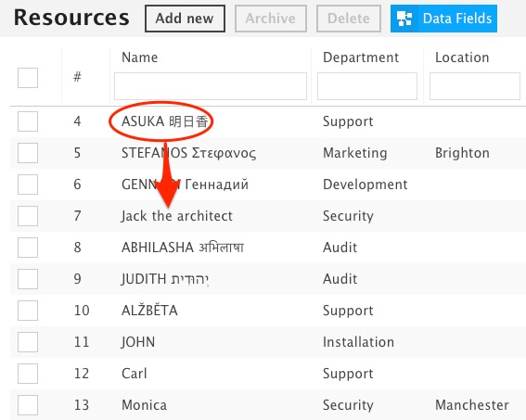
Task: Check the box for ASUKA row
Action: (x=28, y=121)
